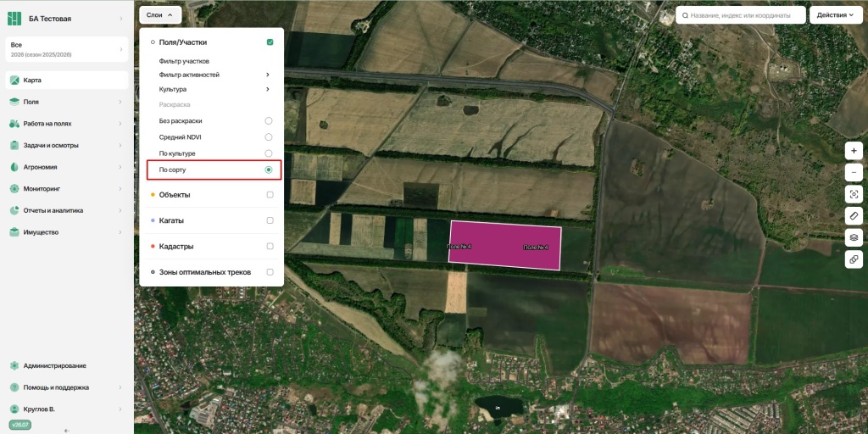This screenshot has width=868, height=434.
Task: Open Отчеты и аналитика menu item
Action: 67,210
